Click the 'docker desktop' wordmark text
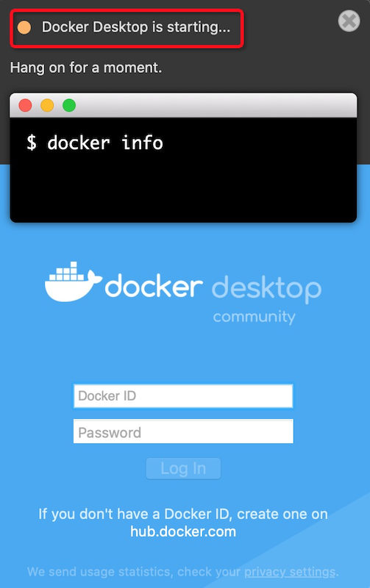 point(213,288)
